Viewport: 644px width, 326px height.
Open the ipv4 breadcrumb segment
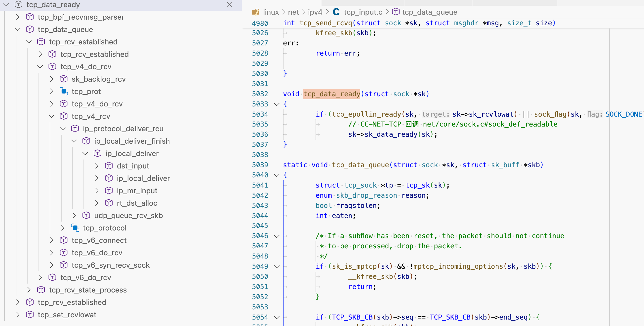[315, 12]
